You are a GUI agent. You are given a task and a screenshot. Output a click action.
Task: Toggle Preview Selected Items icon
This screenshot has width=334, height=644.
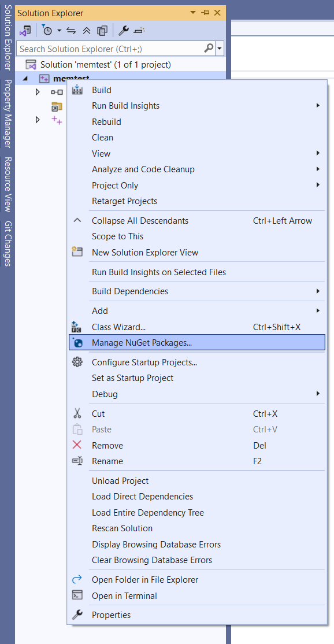139,31
